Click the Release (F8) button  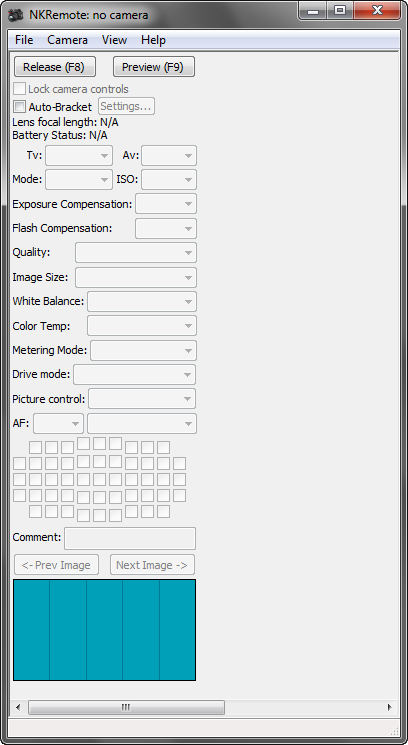pos(55,67)
